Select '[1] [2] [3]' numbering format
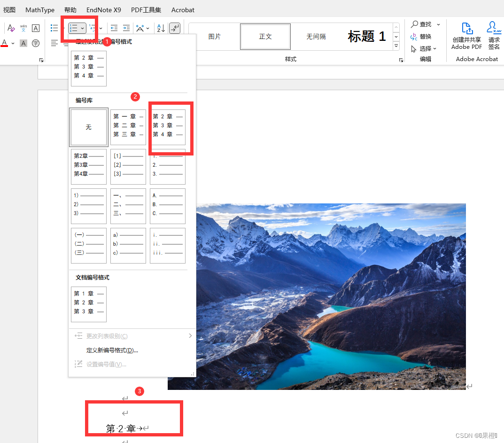 point(128,166)
